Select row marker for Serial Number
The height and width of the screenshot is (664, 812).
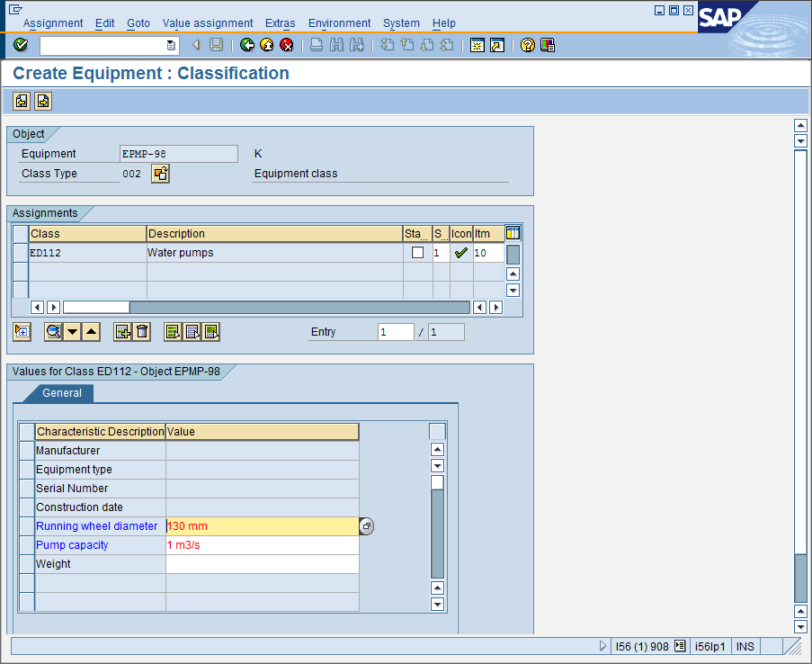[x=26, y=489]
